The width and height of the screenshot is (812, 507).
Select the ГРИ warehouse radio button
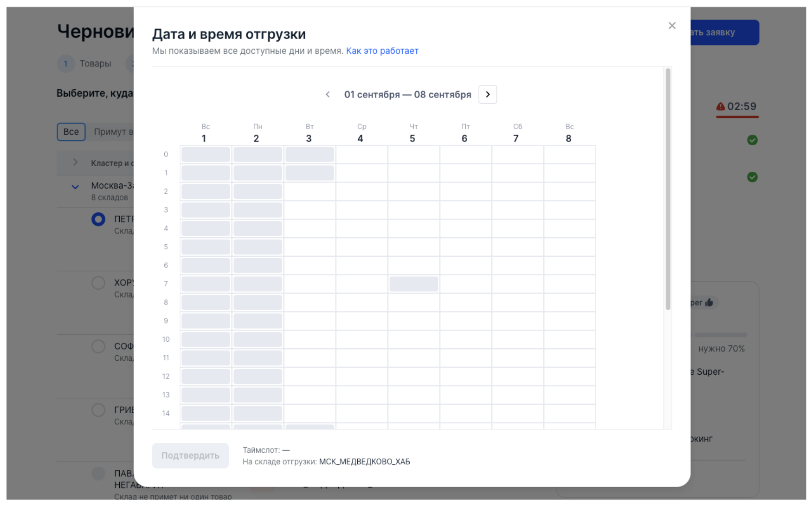click(98, 410)
